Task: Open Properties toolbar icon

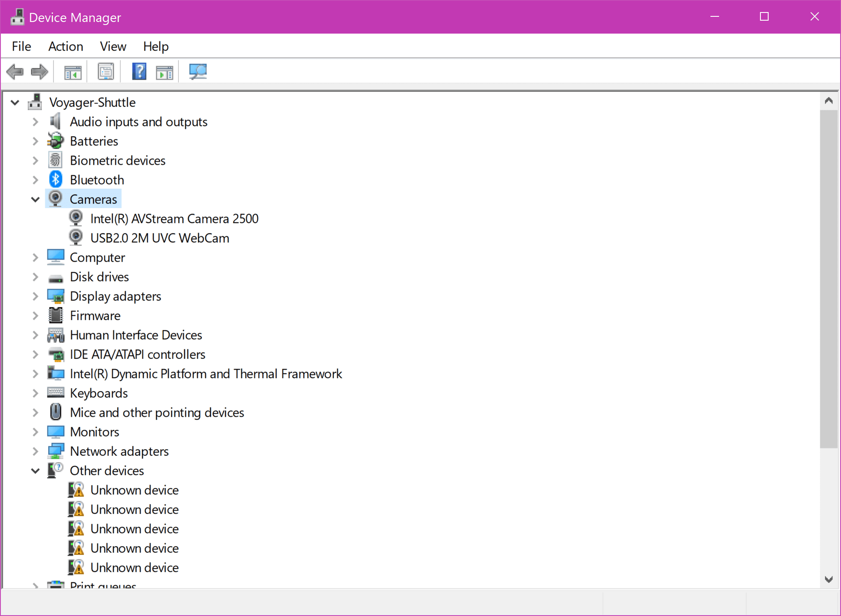Action: [106, 72]
